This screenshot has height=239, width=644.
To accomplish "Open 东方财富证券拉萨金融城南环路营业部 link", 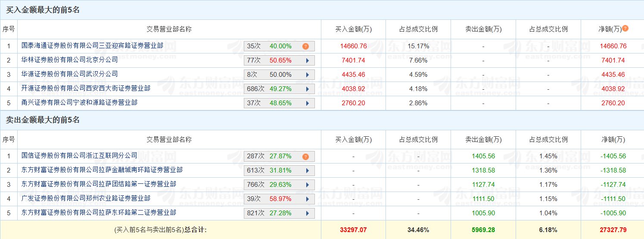I will (102, 170).
